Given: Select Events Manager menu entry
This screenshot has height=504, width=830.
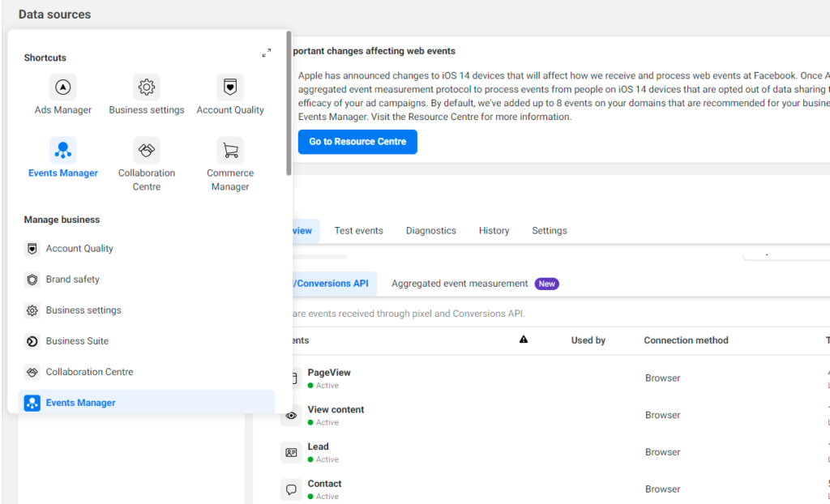Looking at the screenshot, I should [x=147, y=403].
